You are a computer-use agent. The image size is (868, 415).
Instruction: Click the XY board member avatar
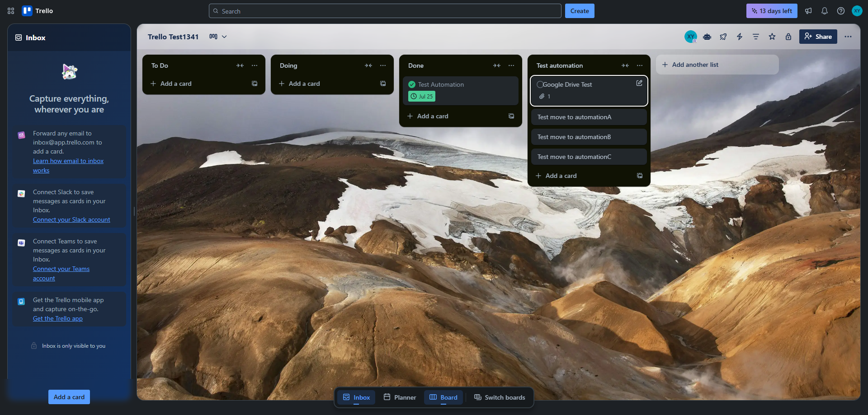tap(691, 37)
